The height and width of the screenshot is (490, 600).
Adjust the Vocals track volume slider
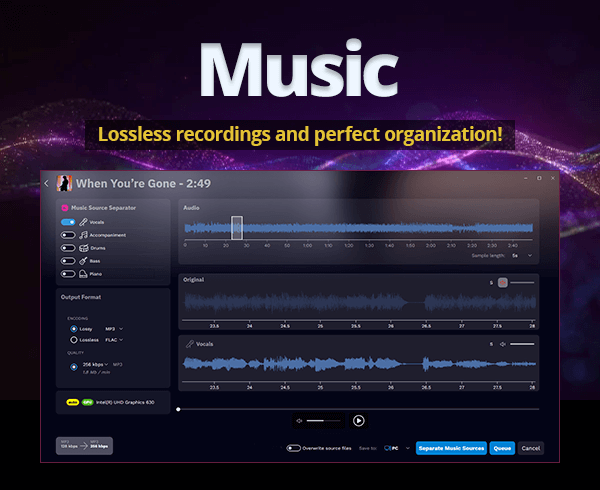coord(522,344)
